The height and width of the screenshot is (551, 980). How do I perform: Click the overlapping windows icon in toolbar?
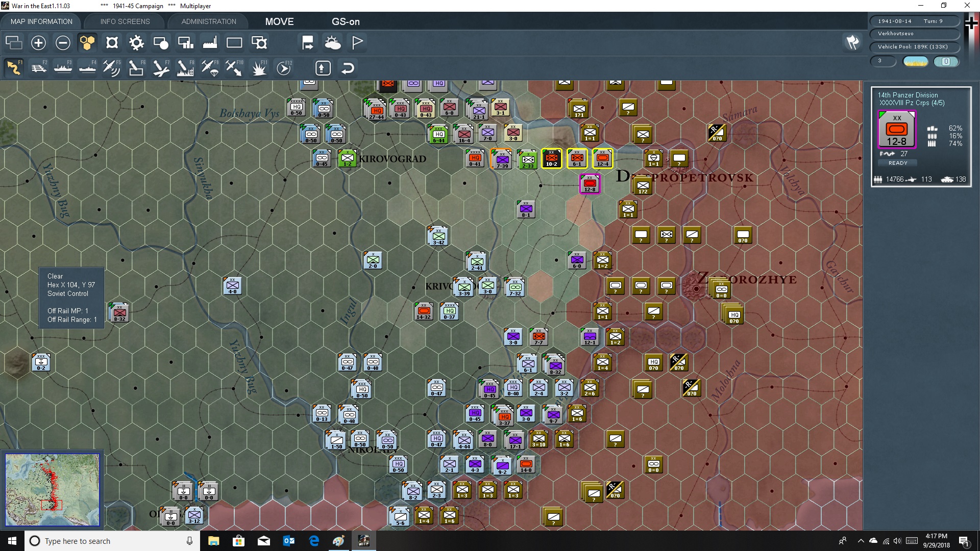coord(14,43)
